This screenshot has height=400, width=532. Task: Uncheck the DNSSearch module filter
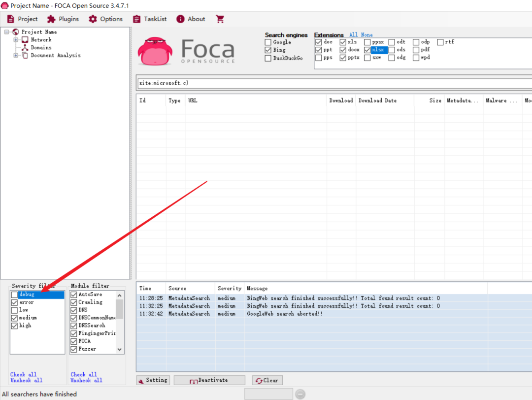click(73, 326)
